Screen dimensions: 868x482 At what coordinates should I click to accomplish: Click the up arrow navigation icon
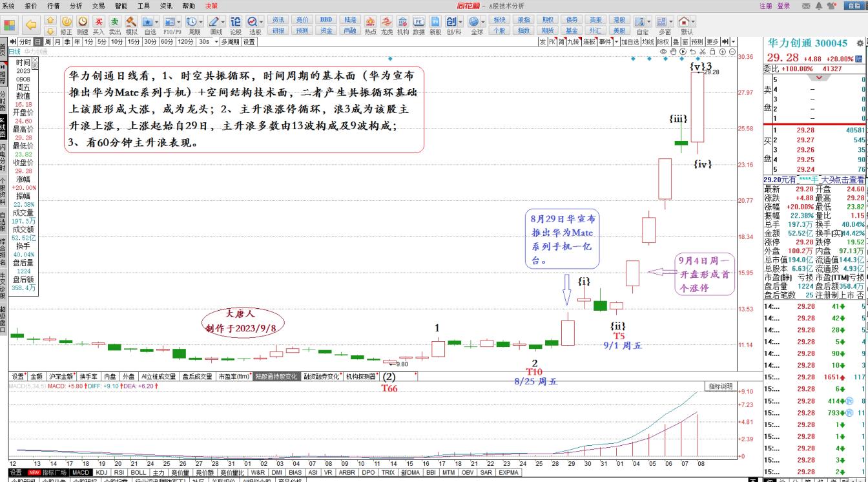(50, 20)
